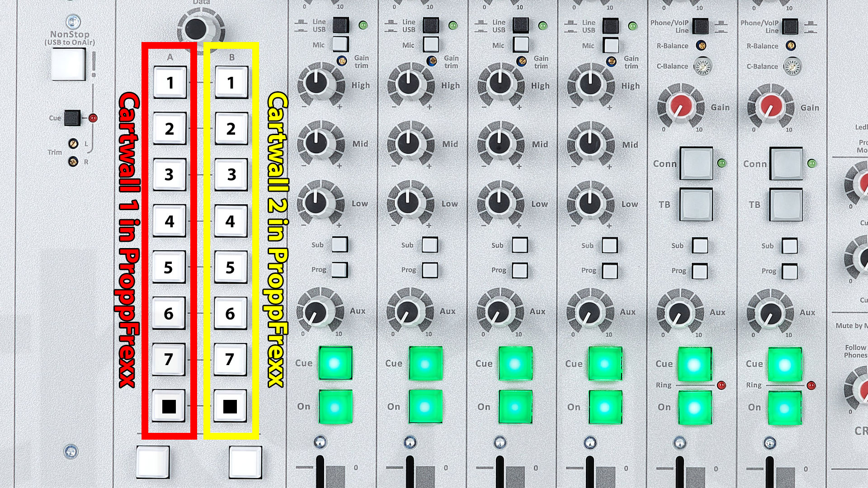
Task: Hit the stop button in column A
Action: 168,406
